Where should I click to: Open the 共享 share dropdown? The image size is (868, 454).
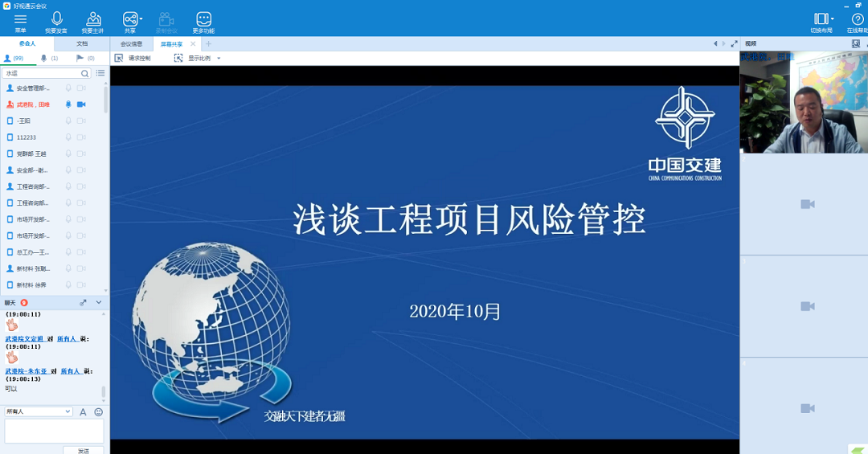coord(141,18)
